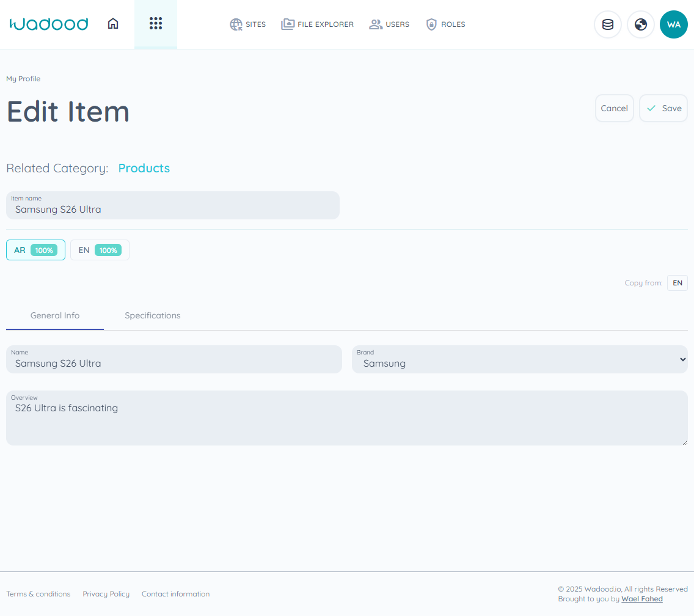
Task: Switch to the AR language tab
Action: [x=35, y=250]
